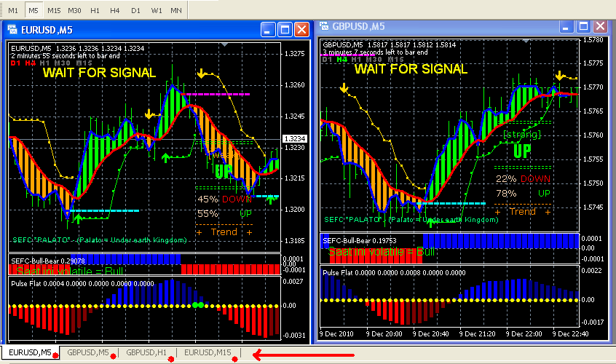
Task: Select the 45% DOWN label
Action: (224, 199)
